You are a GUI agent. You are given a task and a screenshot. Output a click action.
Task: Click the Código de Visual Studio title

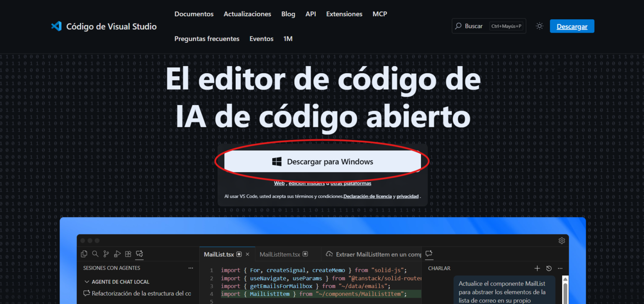coord(112,26)
